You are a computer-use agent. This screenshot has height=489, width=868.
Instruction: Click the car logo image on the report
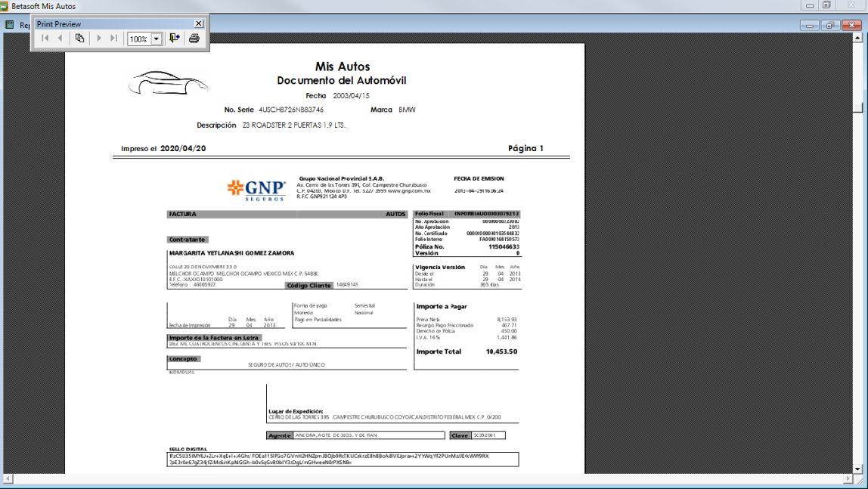click(169, 83)
